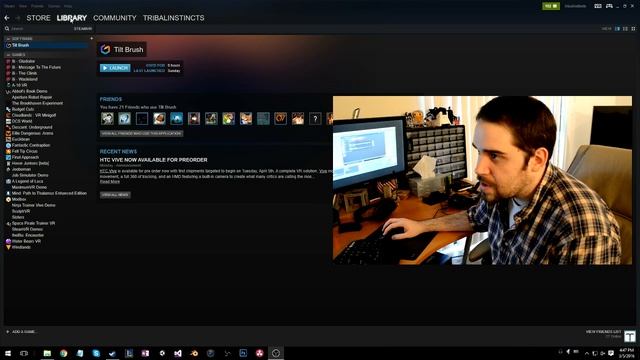
Task: Open Chrome from the taskbar
Action: 64,353
